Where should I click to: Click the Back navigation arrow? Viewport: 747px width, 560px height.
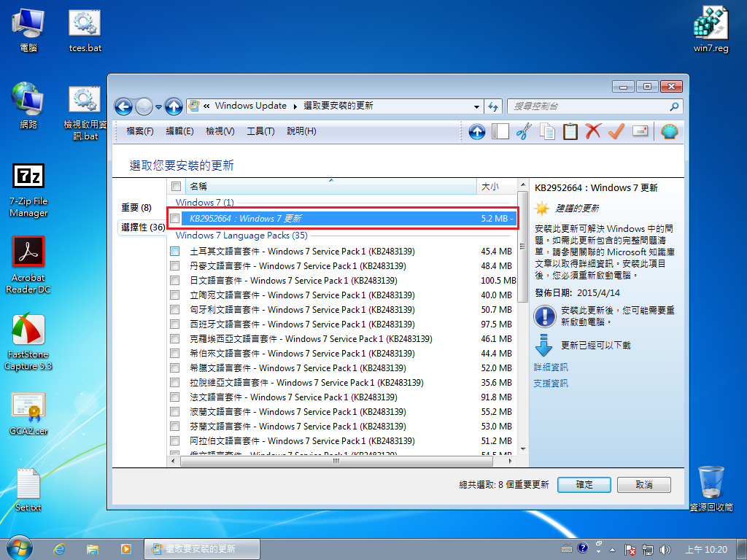coord(123,106)
